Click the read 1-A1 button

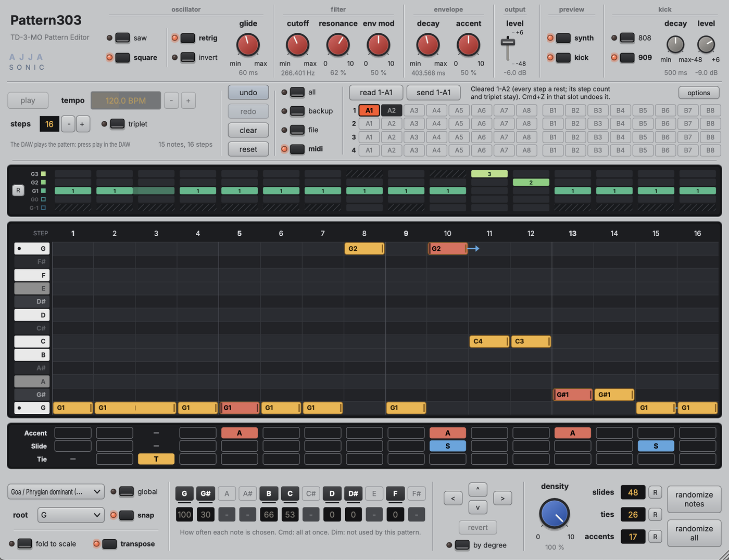coord(376,93)
